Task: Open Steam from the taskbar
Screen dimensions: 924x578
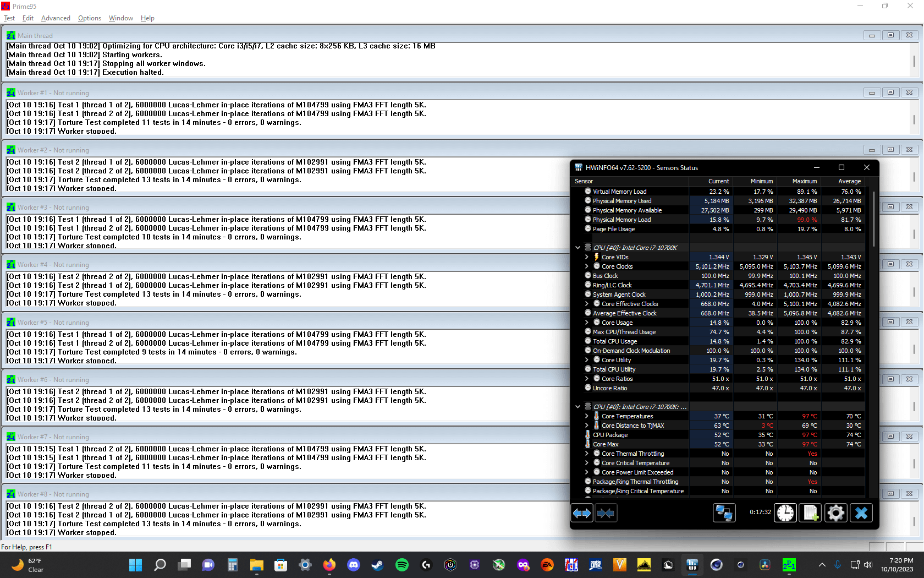Action: click(x=378, y=565)
